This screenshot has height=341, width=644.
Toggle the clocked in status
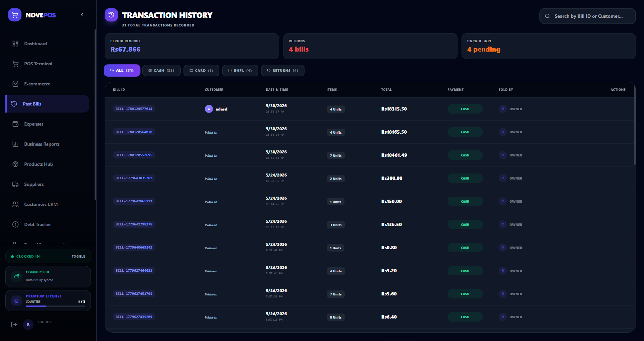click(78, 257)
